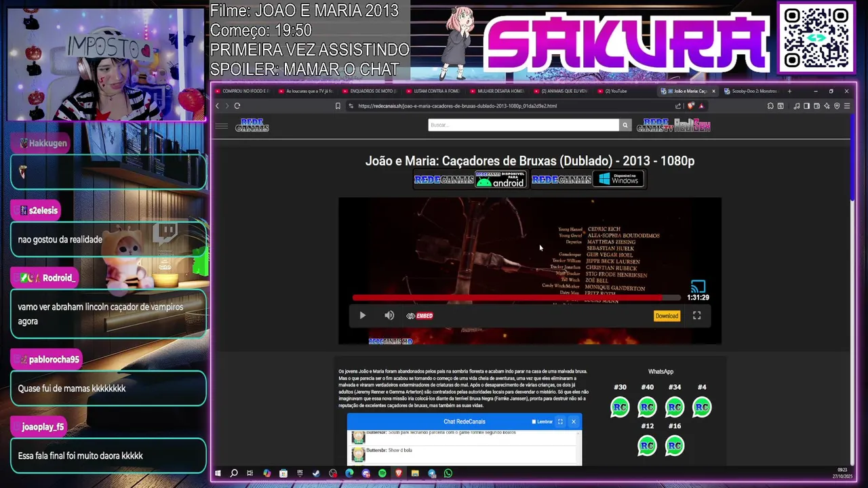Click the RedeCanais TV logo
This screenshot has height=488, width=868.
coord(655,125)
